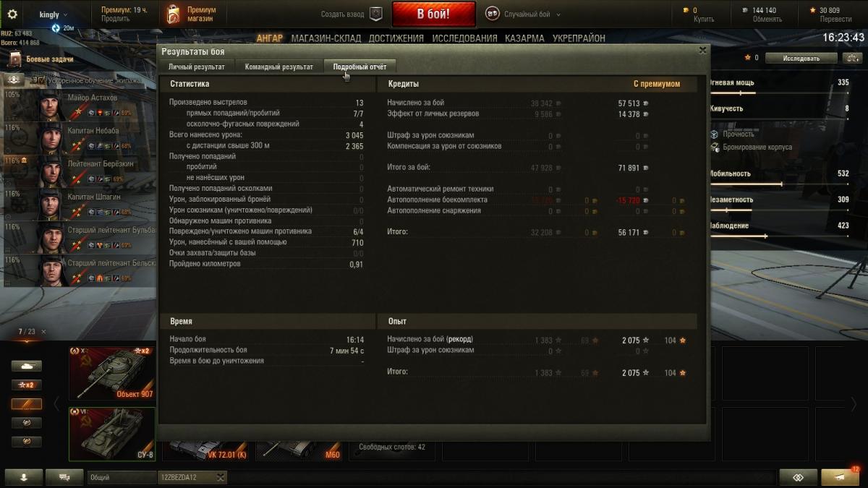Select the Объект 907 tank thumbnail
Image resolution: width=868 pixels, height=488 pixels.
pyautogui.click(x=112, y=373)
